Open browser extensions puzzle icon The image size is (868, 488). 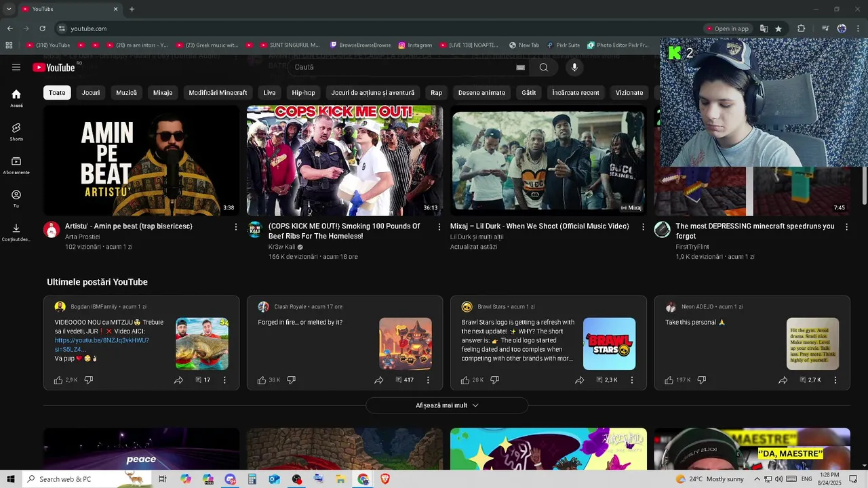pyautogui.click(x=802, y=28)
